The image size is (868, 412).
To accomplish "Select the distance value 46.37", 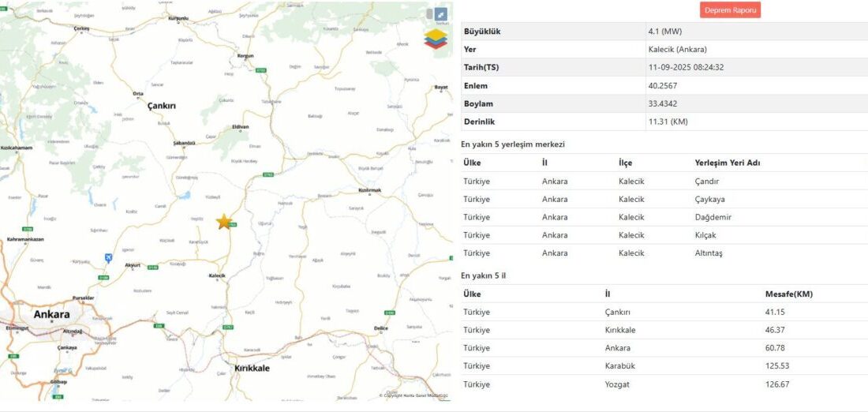I will tap(775, 330).
